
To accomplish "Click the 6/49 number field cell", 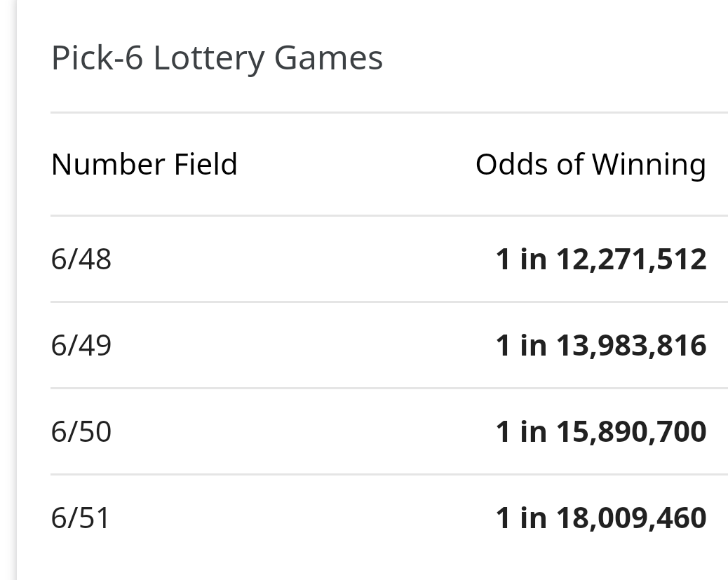I will click(x=81, y=346).
